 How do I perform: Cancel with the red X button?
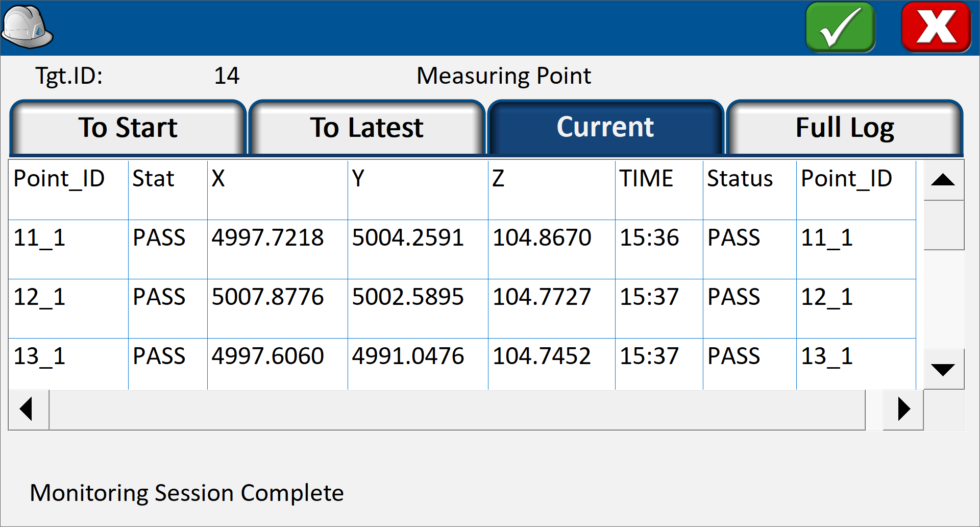[x=936, y=27]
